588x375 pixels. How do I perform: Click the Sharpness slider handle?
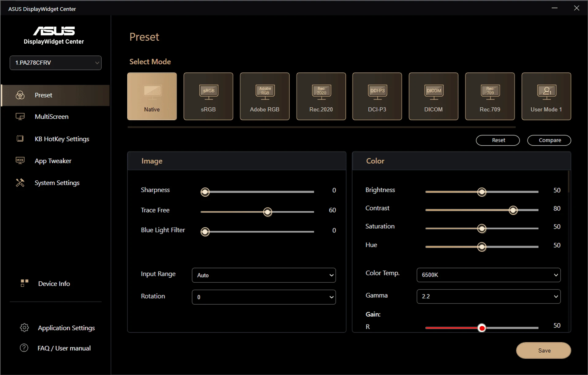point(205,192)
